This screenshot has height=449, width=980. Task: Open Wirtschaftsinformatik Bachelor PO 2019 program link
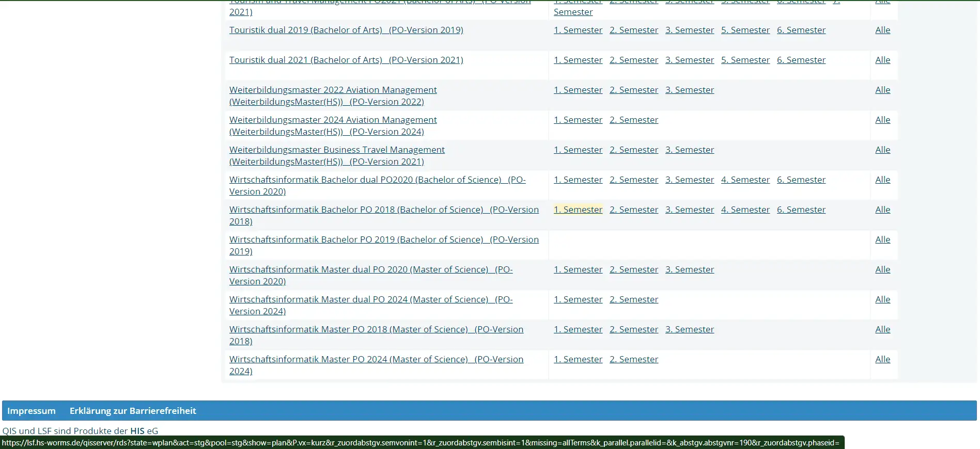pyautogui.click(x=383, y=239)
